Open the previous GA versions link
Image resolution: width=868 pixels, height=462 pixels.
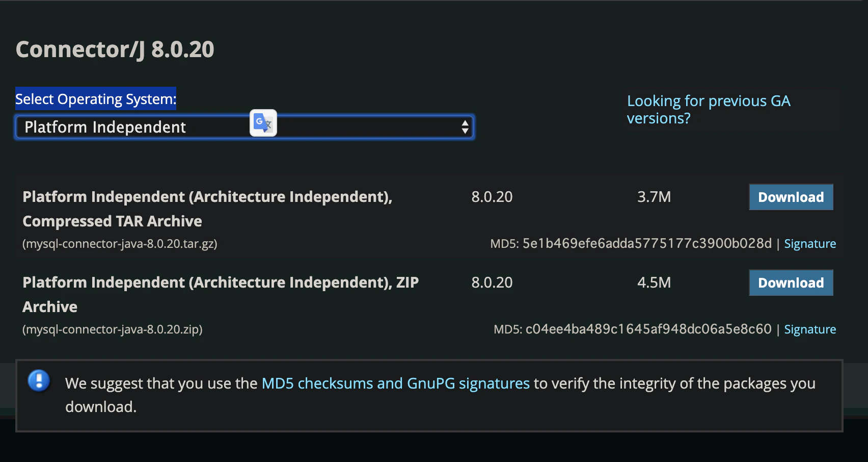708,109
